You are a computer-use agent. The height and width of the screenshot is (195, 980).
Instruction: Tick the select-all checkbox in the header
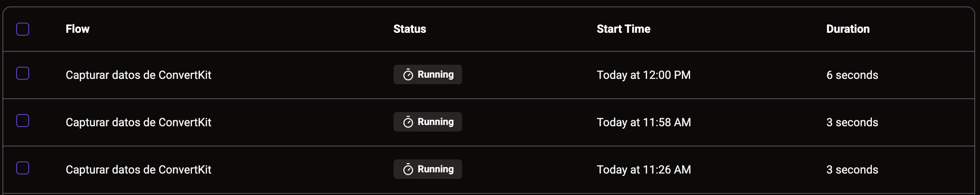(x=23, y=29)
